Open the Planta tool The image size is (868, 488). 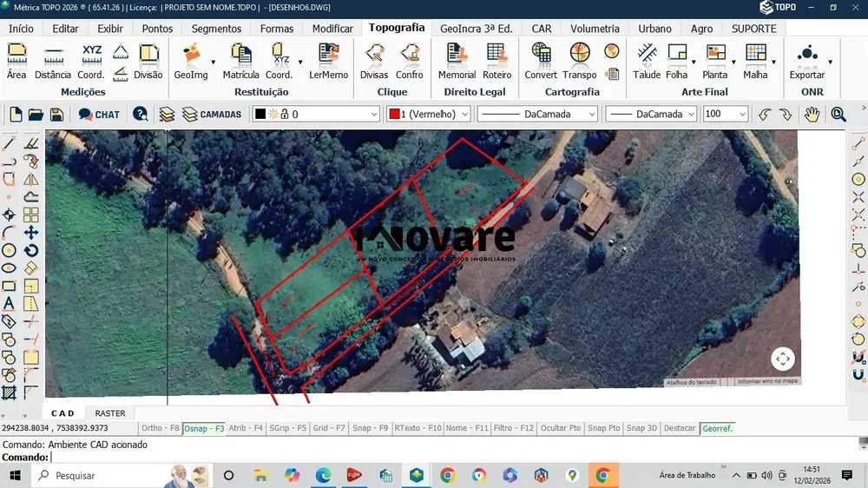714,62
